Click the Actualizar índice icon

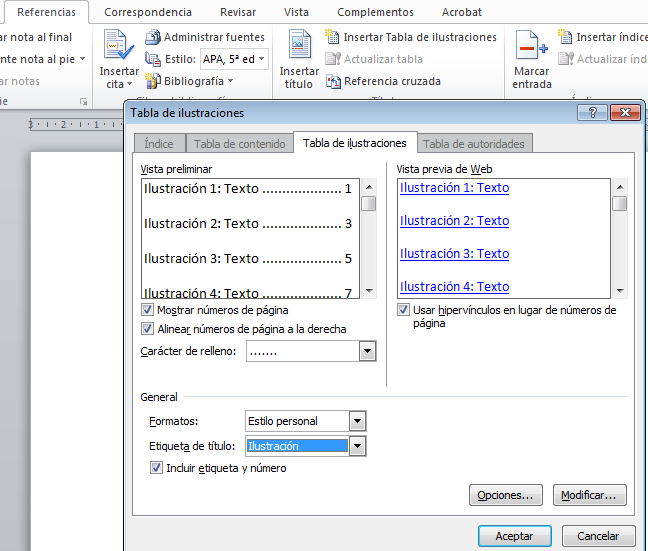pyautogui.click(x=566, y=59)
